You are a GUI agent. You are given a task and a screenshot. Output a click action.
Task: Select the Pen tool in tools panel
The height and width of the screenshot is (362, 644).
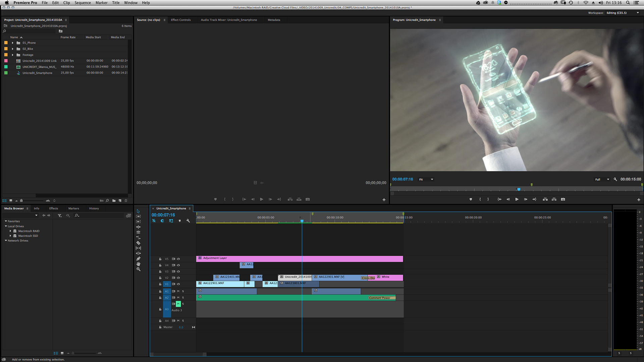138,259
